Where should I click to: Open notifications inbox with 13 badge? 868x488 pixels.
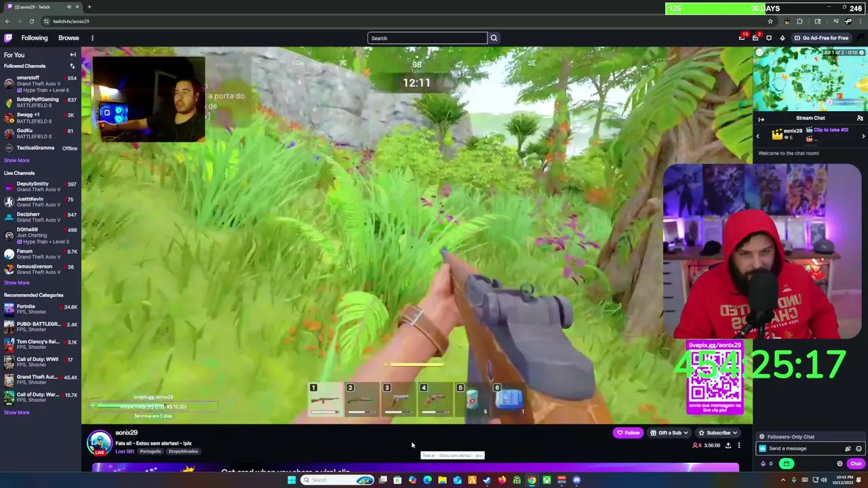pyautogui.click(x=742, y=38)
